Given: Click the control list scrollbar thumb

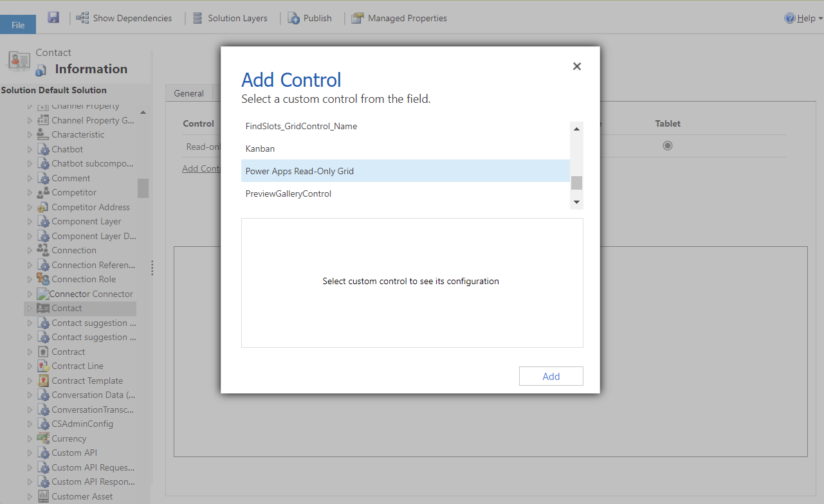Looking at the screenshot, I should pyautogui.click(x=577, y=183).
